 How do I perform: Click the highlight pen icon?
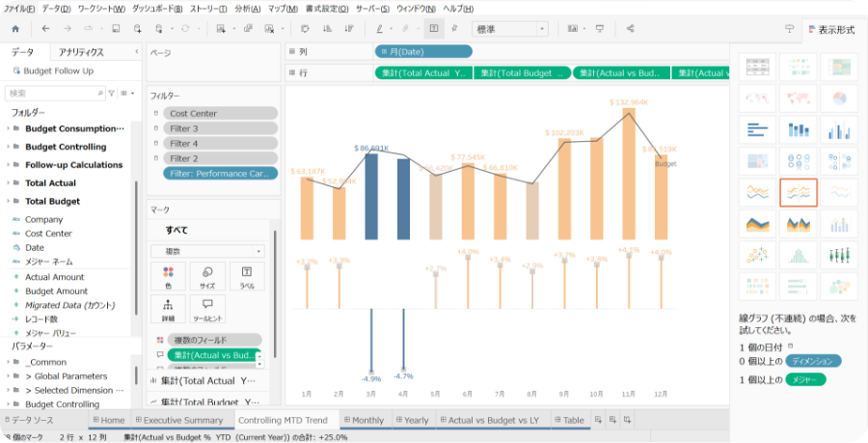pyautogui.click(x=379, y=29)
